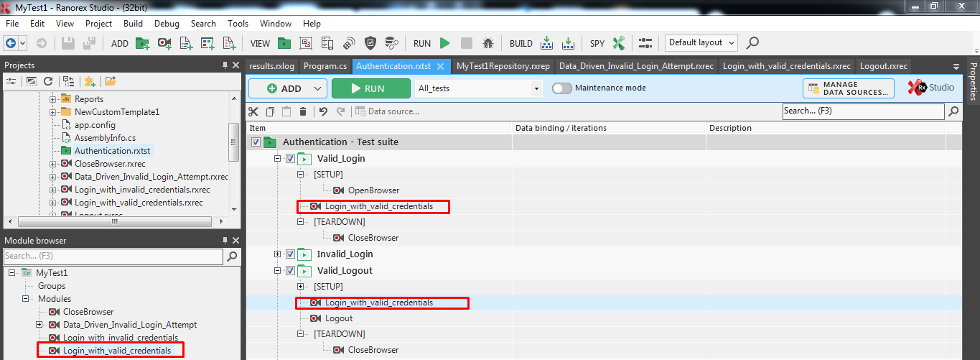This screenshot has width=980, height=360.
Task: Collapse the Valid_Login test case
Action: 278,159
